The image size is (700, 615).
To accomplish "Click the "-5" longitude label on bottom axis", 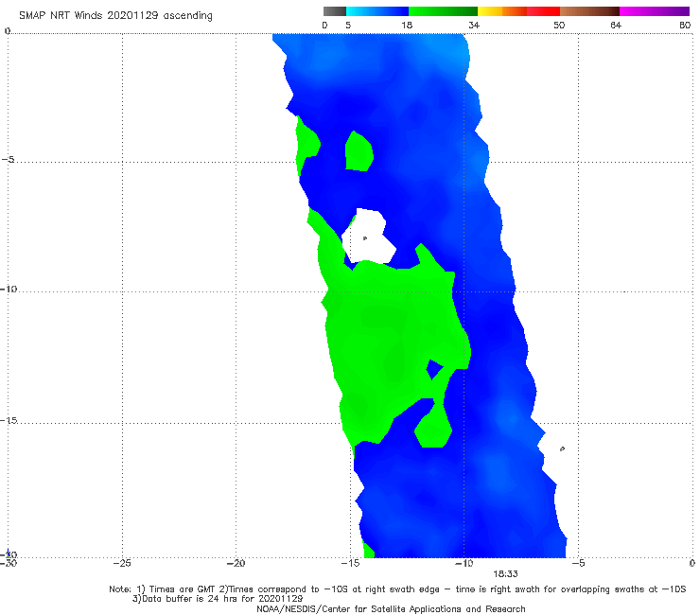I will [578, 563].
